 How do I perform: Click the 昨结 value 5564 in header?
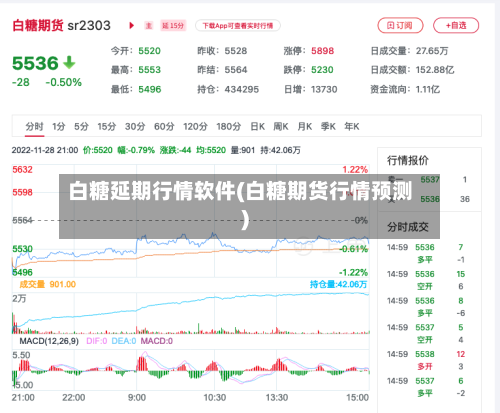pos(236,70)
